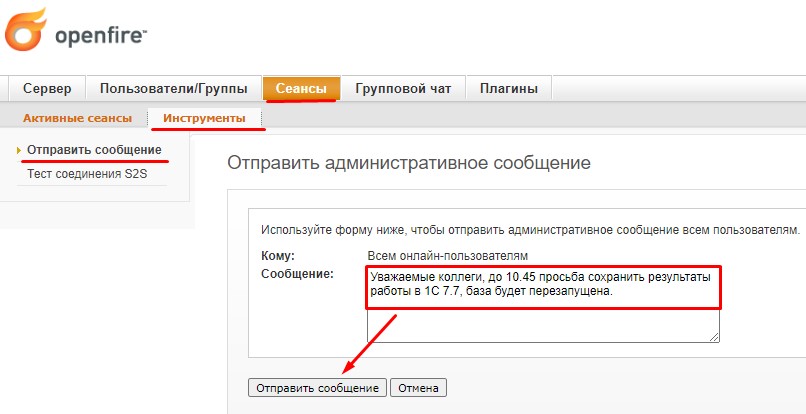Click the Сообщение field label
Screen dimensions: 806x414
tap(296, 273)
